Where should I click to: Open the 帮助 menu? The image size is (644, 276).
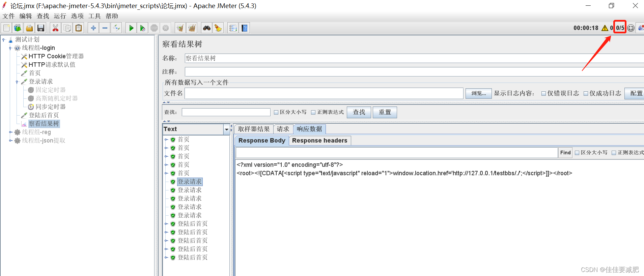[x=112, y=16]
